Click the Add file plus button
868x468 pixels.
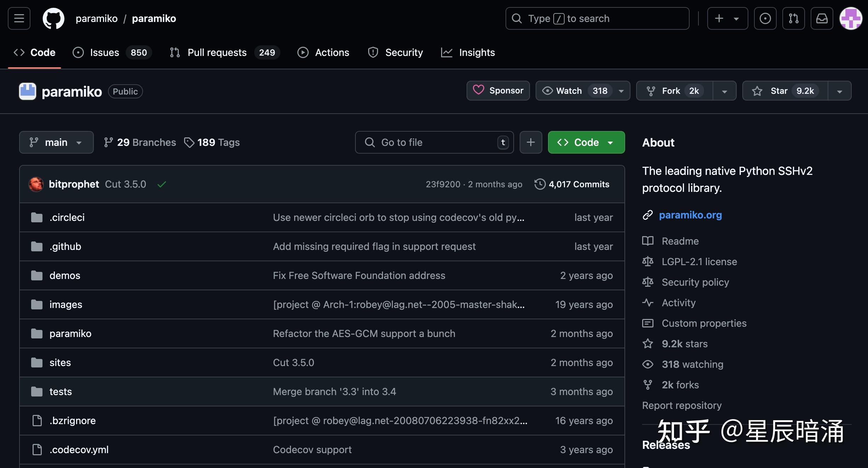click(x=531, y=142)
